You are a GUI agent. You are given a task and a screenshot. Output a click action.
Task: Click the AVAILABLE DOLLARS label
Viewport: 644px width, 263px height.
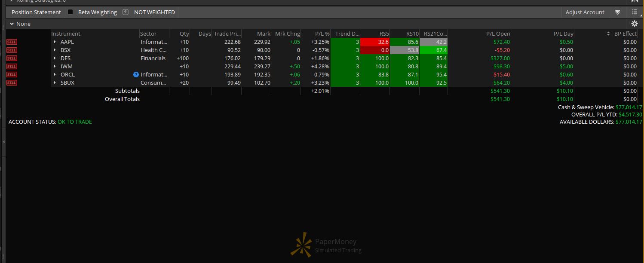pyautogui.click(x=587, y=122)
